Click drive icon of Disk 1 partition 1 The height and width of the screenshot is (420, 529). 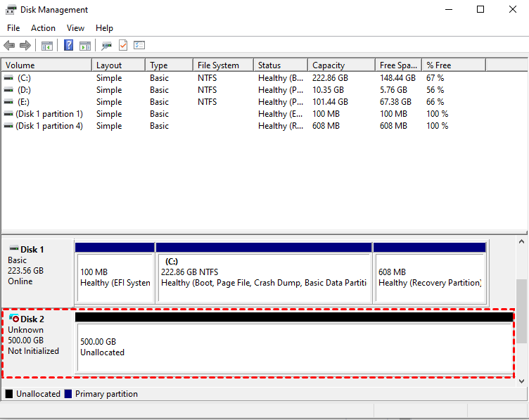click(8, 114)
